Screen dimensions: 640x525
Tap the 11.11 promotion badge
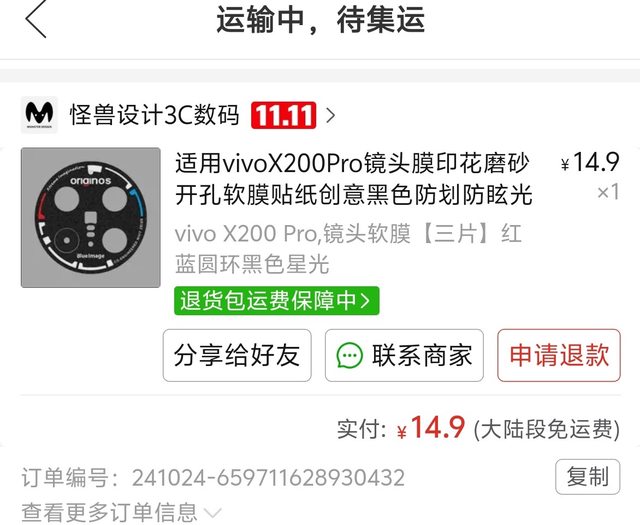coord(284,115)
